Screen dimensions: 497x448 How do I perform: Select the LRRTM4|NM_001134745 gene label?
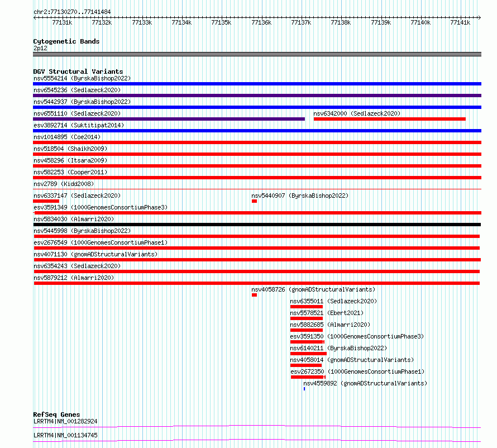pyautogui.click(x=65, y=435)
